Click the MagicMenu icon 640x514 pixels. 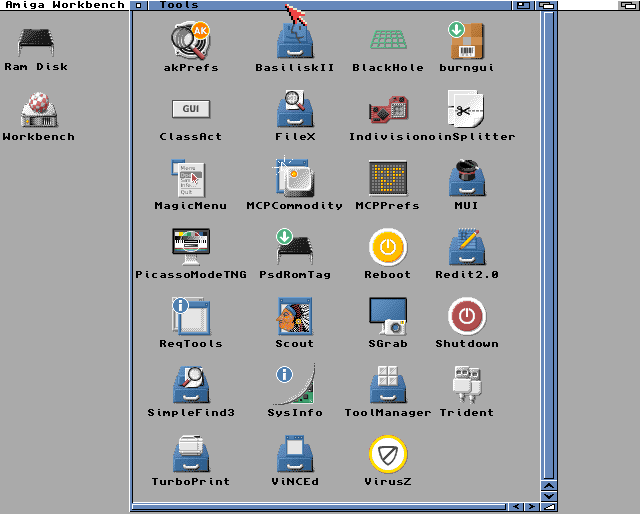(189, 179)
